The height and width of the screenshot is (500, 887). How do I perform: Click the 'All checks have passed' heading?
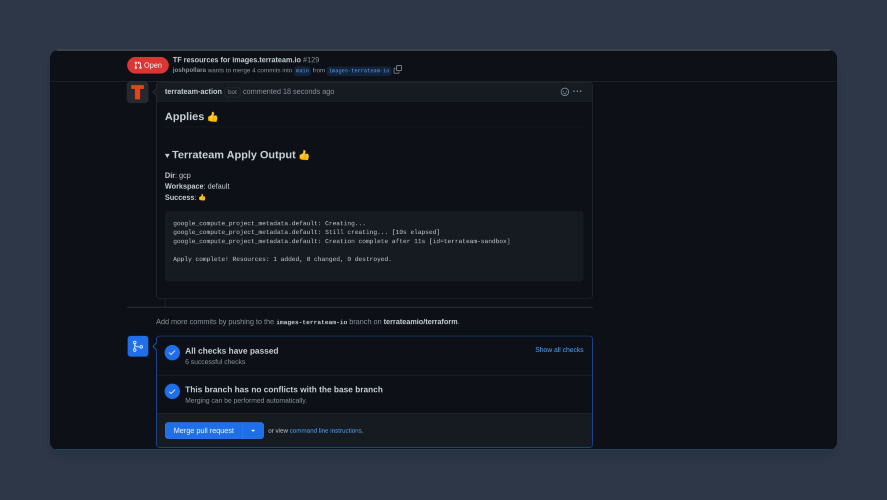[x=231, y=351]
